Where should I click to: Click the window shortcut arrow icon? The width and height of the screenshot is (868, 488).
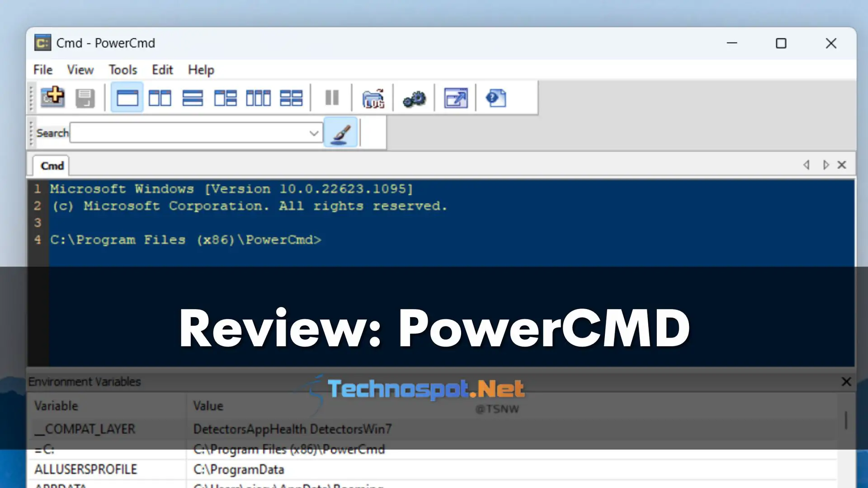click(456, 98)
